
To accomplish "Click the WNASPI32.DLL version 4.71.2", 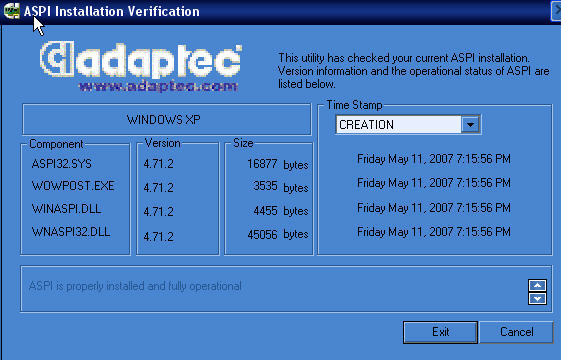I will point(158,237).
